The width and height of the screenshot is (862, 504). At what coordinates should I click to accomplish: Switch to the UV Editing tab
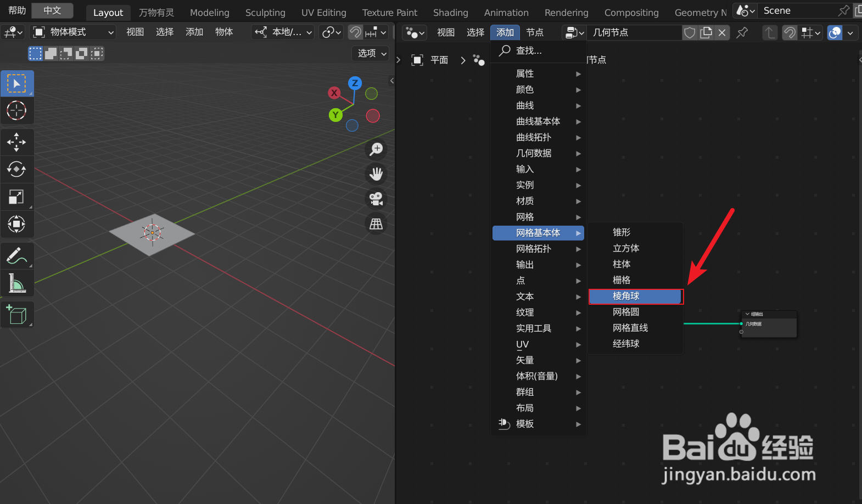tap(324, 12)
